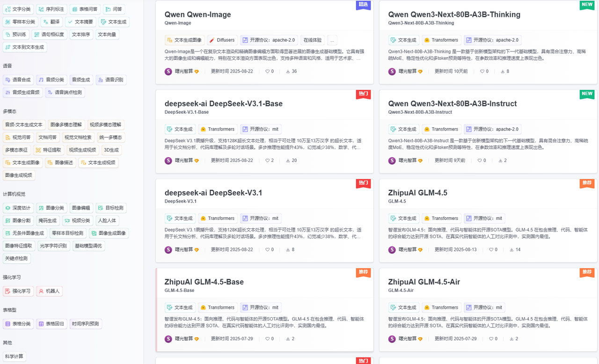Click the heart icon on the GLM-4.5-Air card

pyautogui.click(x=491, y=339)
